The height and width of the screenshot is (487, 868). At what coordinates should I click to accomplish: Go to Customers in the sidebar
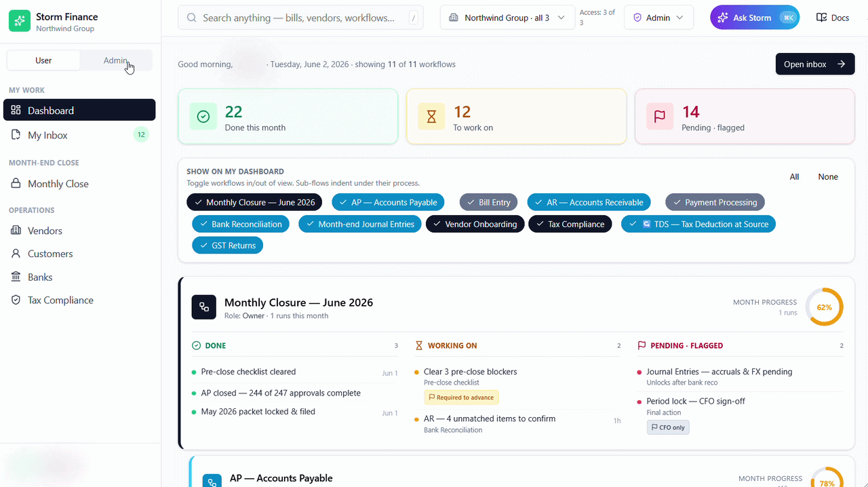[79, 254]
